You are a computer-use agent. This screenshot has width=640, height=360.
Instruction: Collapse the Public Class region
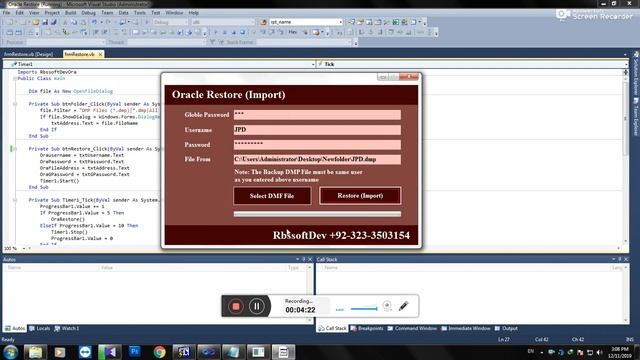click(x=15, y=78)
